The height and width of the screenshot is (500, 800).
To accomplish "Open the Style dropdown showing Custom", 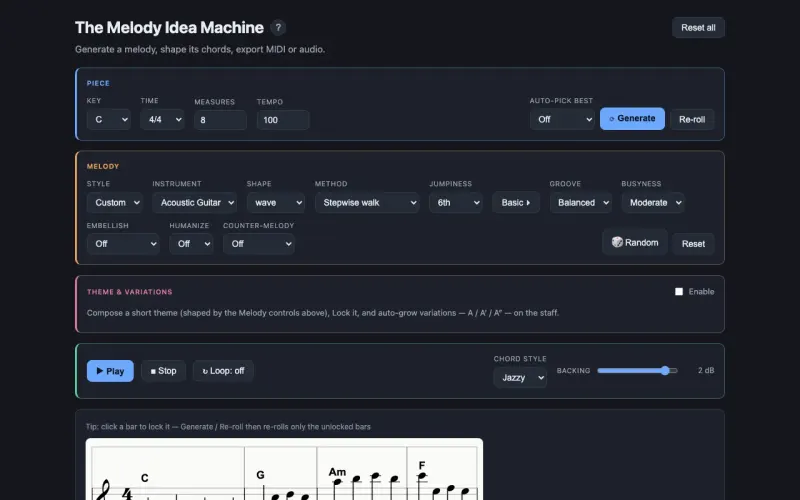I will click(x=115, y=203).
